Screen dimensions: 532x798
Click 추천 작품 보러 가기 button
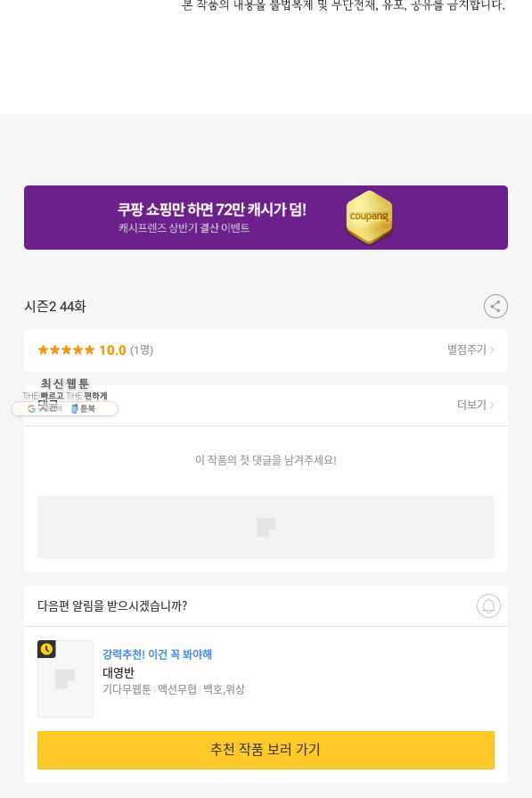(x=266, y=750)
